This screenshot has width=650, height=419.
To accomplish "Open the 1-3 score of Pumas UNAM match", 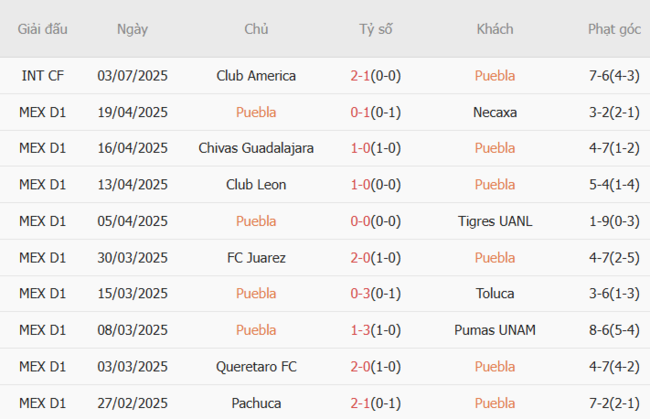I will point(375,329).
